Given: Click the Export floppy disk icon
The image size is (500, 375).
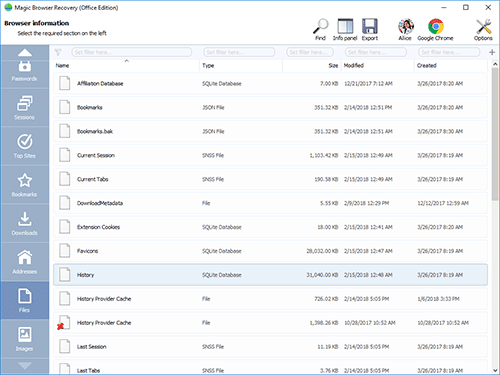Looking at the screenshot, I should pos(370,30).
